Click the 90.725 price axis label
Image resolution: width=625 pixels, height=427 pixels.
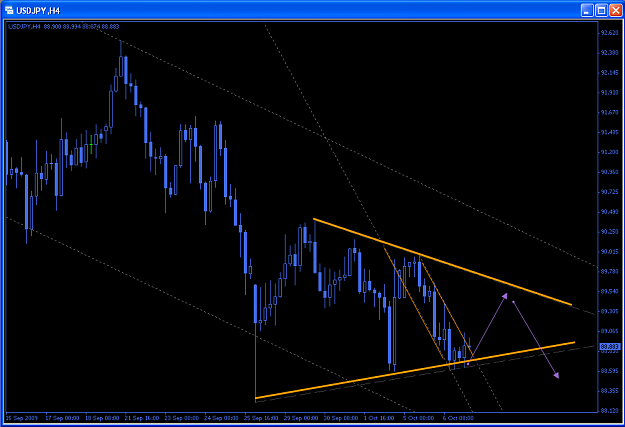point(610,192)
